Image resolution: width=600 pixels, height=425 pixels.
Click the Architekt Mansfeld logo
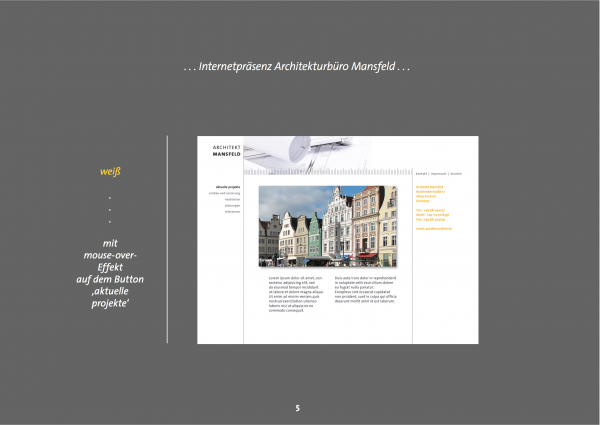pyautogui.click(x=226, y=151)
